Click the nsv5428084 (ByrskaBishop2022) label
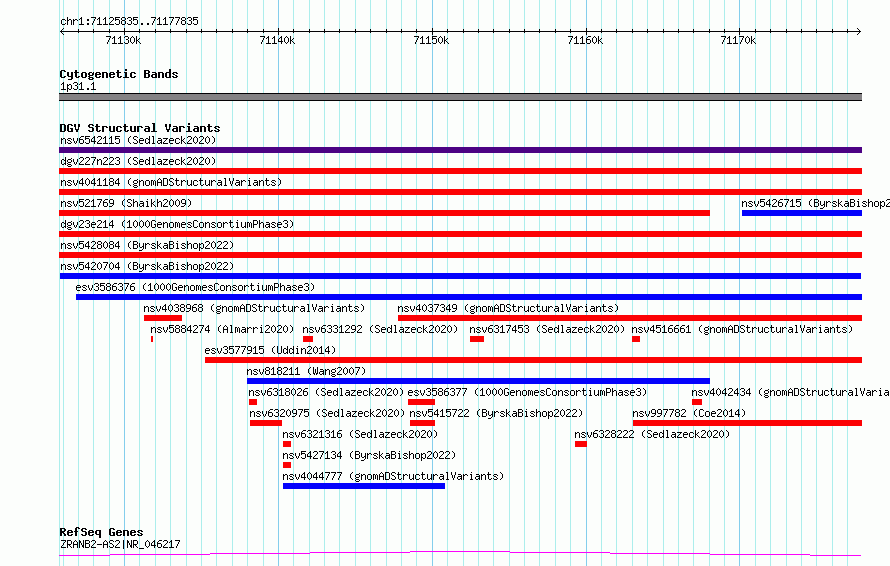The image size is (890, 566). (147, 245)
